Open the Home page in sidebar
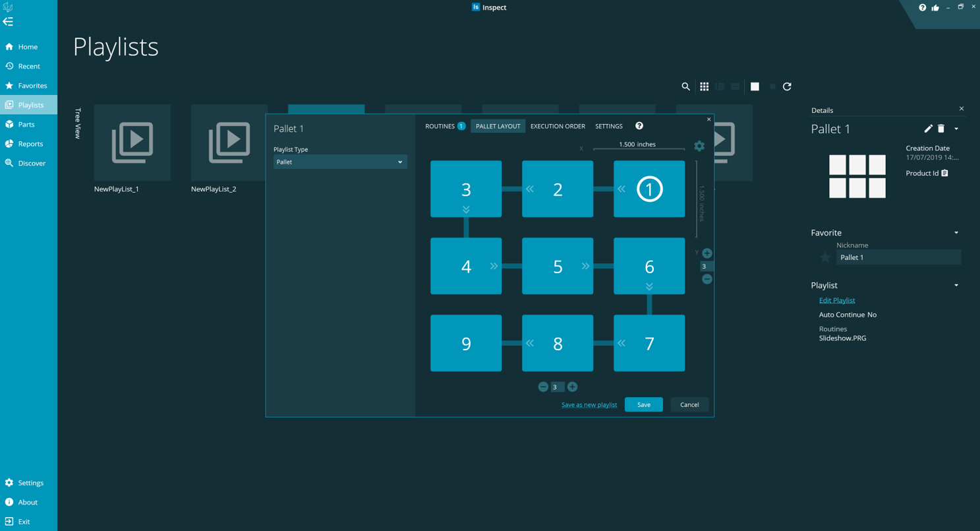 click(28, 47)
